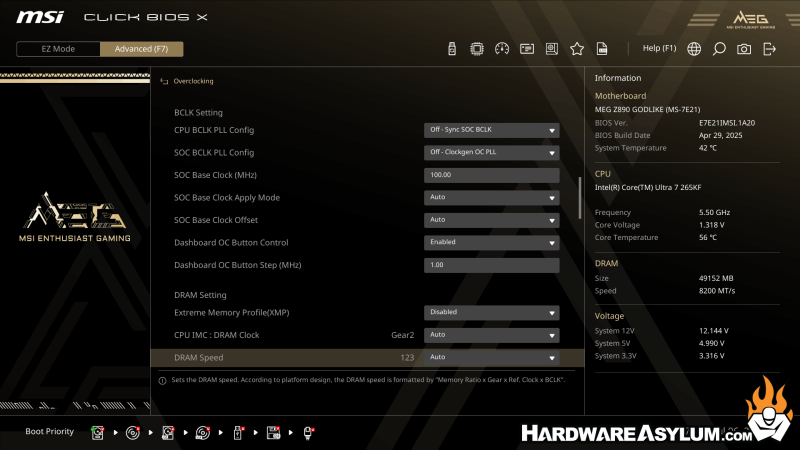Viewport: 800px width, 450px height.
Task: Select SOC Base Clock Apply Mode label
Action: point(227,197)
